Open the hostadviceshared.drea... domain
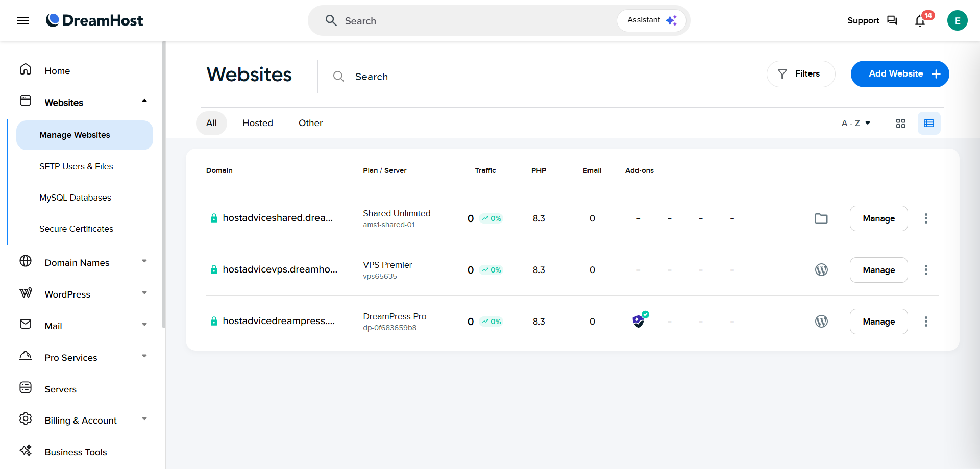This screenshot has width=980, height=469. [x=278, y=218]
